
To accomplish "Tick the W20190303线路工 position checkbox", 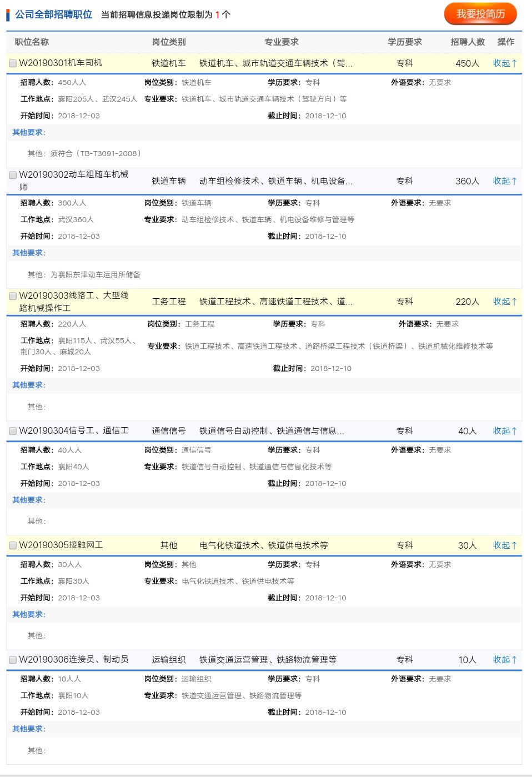I will pyautogui.click(x=13, y=296).
